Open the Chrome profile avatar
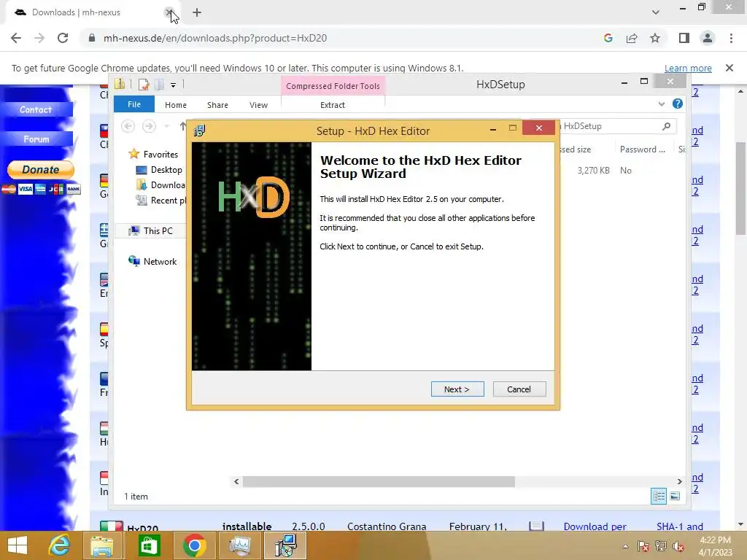 [708, 38]
